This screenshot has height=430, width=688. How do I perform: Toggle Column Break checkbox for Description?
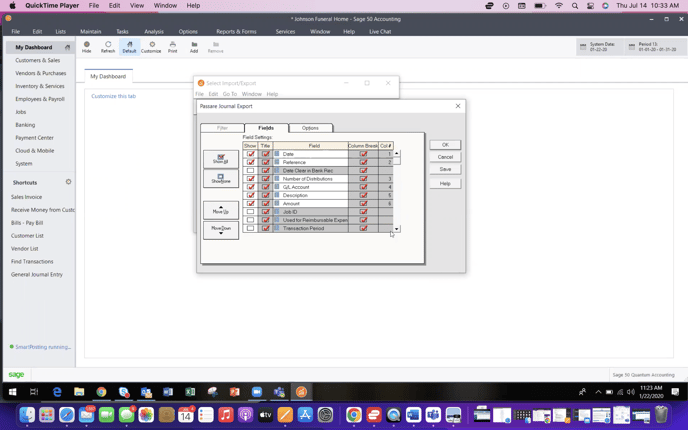tap(363, 195)
